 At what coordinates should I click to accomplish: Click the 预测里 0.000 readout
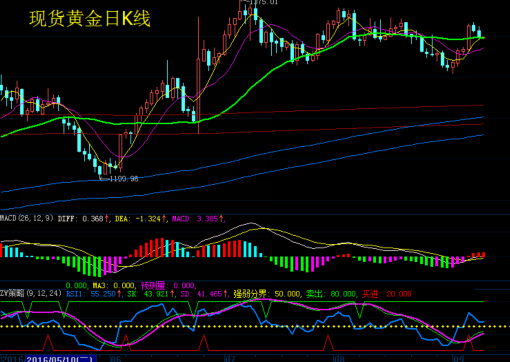pyautogui.click(x=168, y=285)
